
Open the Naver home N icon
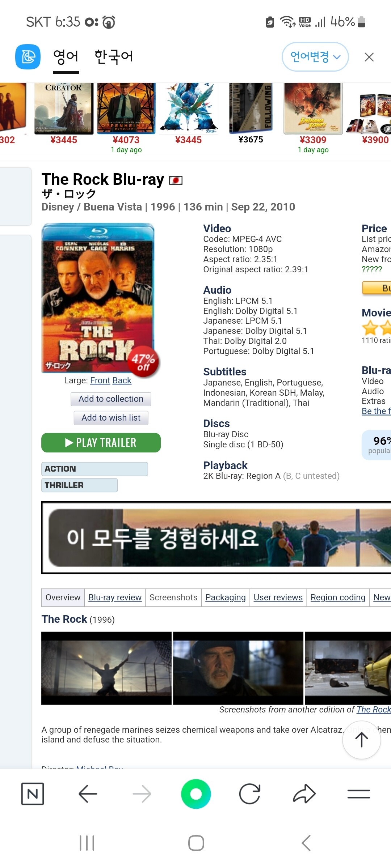coord(33,794)
